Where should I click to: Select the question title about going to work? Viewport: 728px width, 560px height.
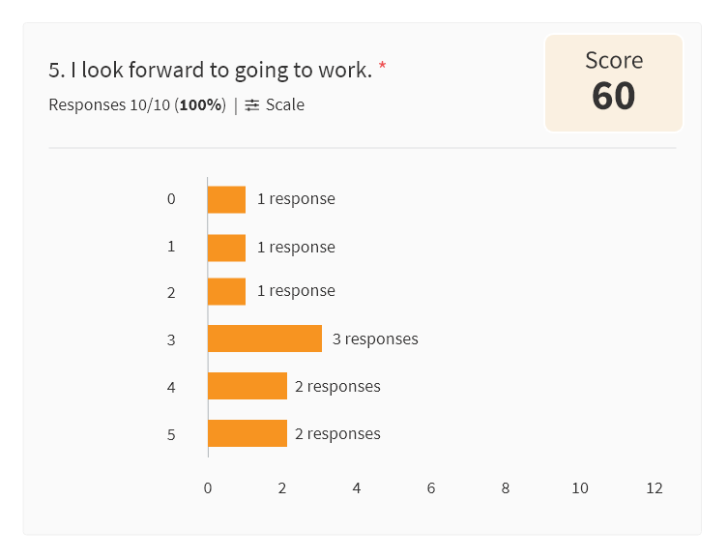211,70
